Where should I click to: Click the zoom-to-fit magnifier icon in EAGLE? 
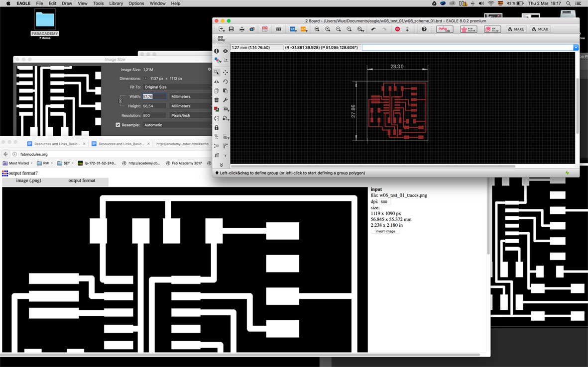[x=317, y=29]
